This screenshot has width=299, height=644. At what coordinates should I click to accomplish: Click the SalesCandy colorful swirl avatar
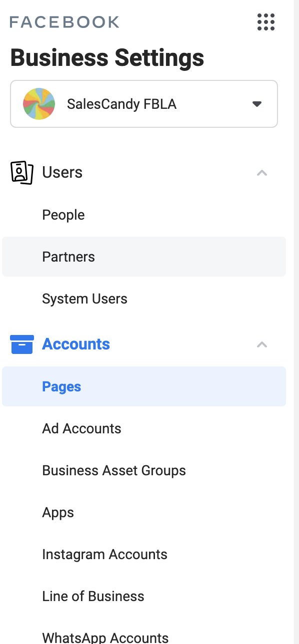[x=39, y=104]
